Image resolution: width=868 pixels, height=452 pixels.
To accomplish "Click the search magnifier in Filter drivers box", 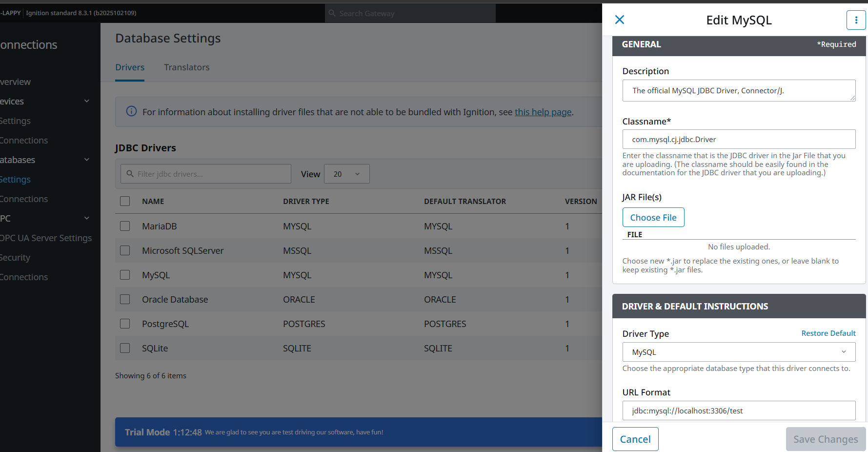I will pos(130,174).
